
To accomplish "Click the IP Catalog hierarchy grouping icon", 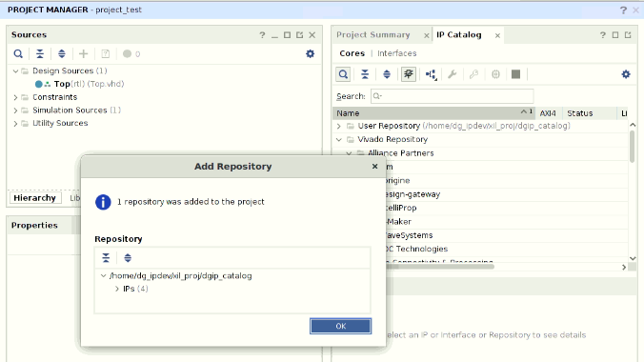I will pos(431,74).
